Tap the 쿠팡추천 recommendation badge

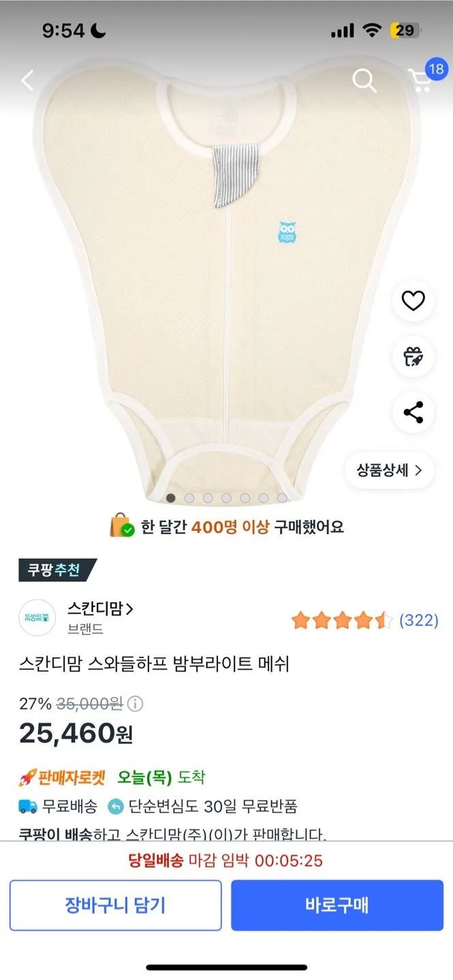56,570
